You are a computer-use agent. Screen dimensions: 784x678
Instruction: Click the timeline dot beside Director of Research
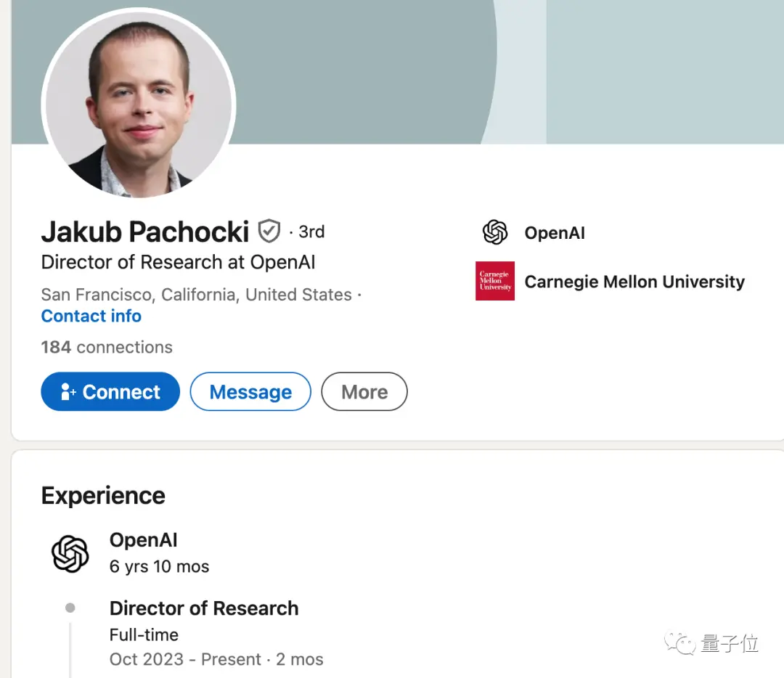[70, 608]
